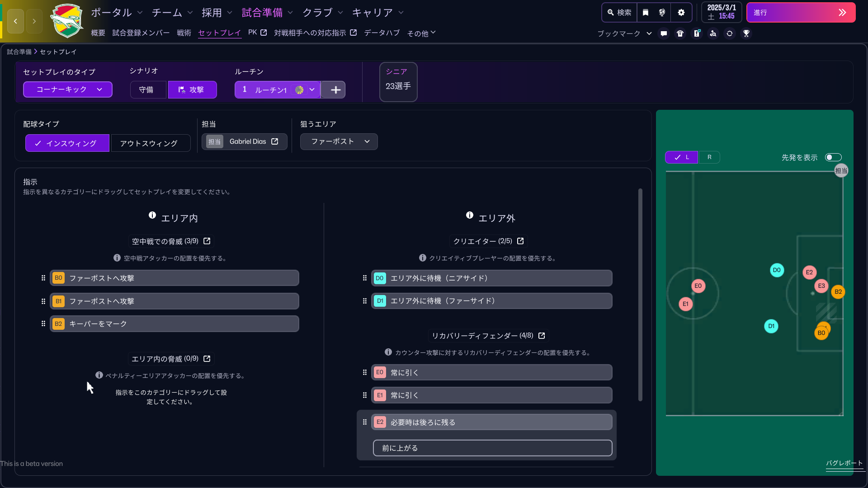Open 試合登録メンバー tab

141,33
